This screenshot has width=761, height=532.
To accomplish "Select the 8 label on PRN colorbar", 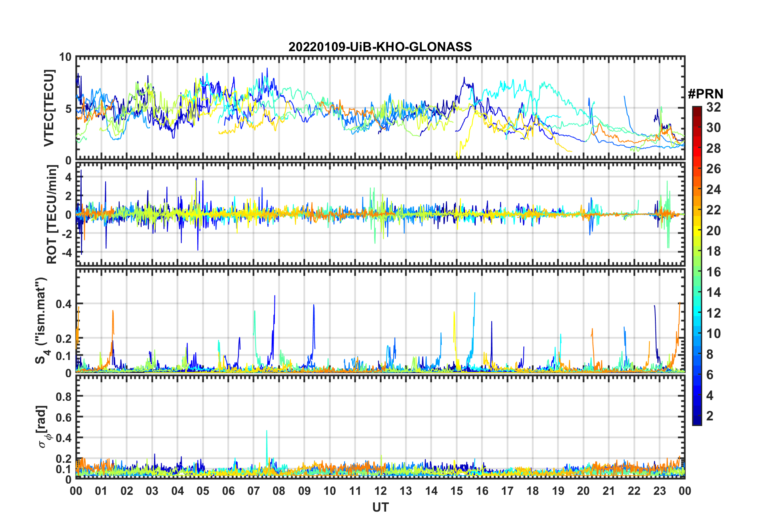I will tap(710, 354).
